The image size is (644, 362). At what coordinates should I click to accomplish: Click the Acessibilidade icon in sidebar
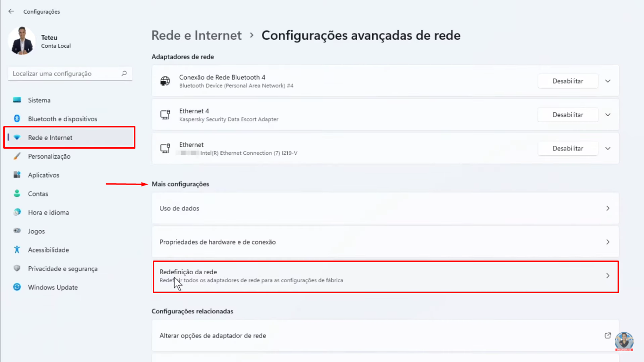17,250
